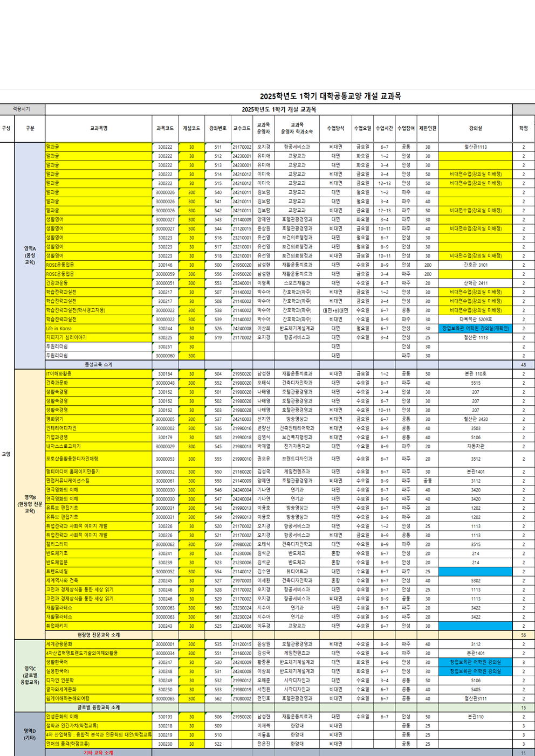Click course cell '트렌드네일'
Image resolution: width=535 pixels, height=756 pixels.
point(99,571)
